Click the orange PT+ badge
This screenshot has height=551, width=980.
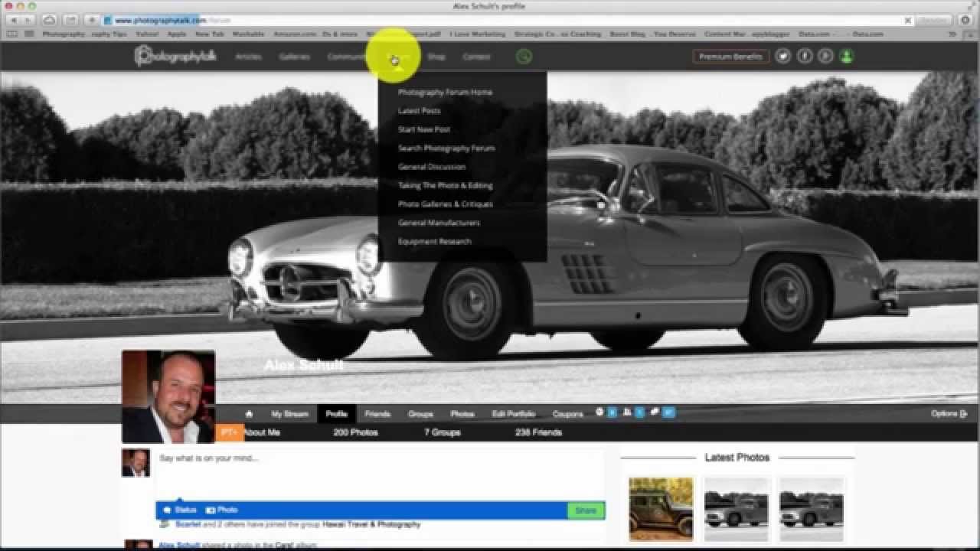coord(229,432)
